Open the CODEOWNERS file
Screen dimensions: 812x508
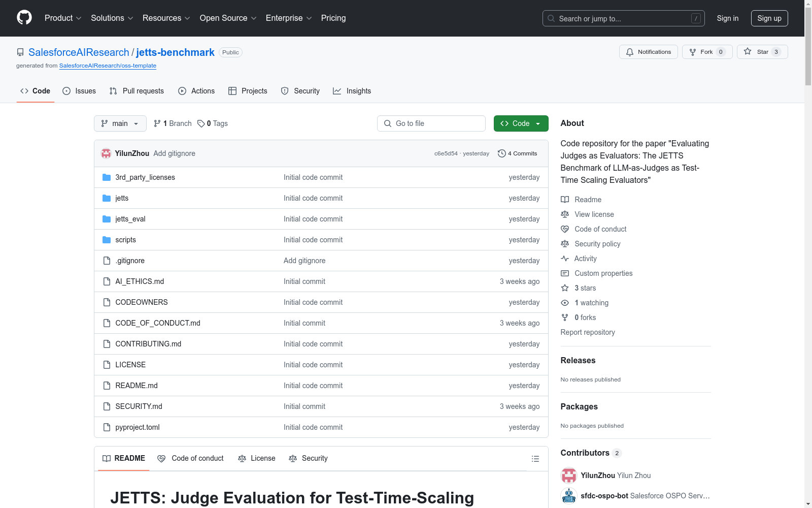[x=142, y=302]
